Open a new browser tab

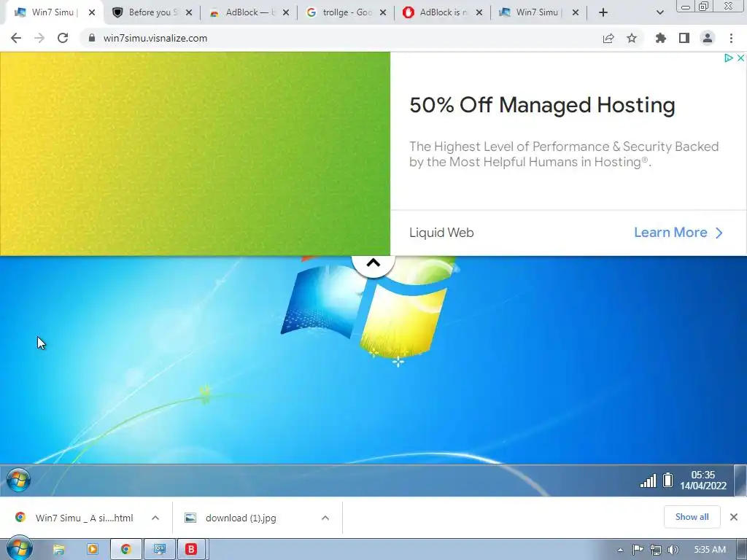pyautogui.click(x=603, y=13)
